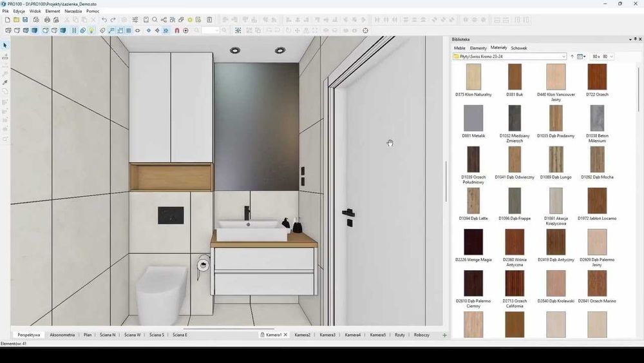Viewport: 644px width, 363px height.
Task: Switch to the Aksonometria view tab
Action: coord(62,335)
